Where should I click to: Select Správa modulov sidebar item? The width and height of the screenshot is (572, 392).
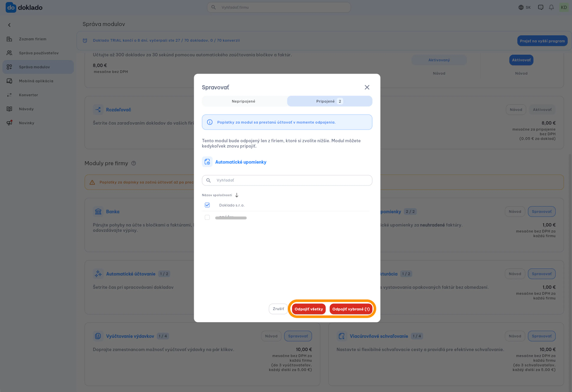[x=38, y=67]
